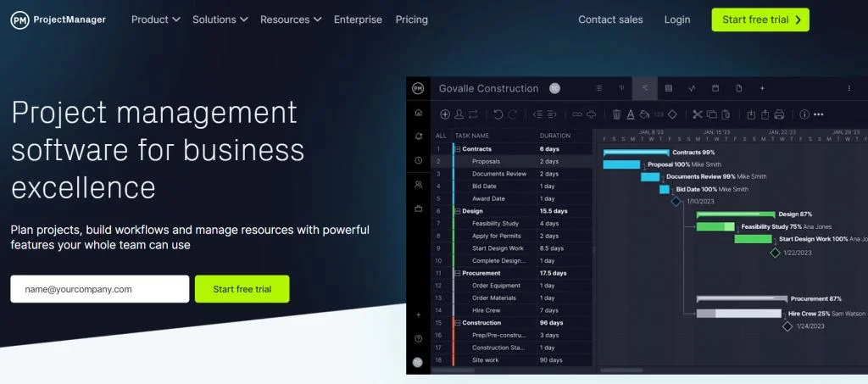The image size is (868, 384).
Task: Click the import icon in toolbar
Action: [751, 114]
